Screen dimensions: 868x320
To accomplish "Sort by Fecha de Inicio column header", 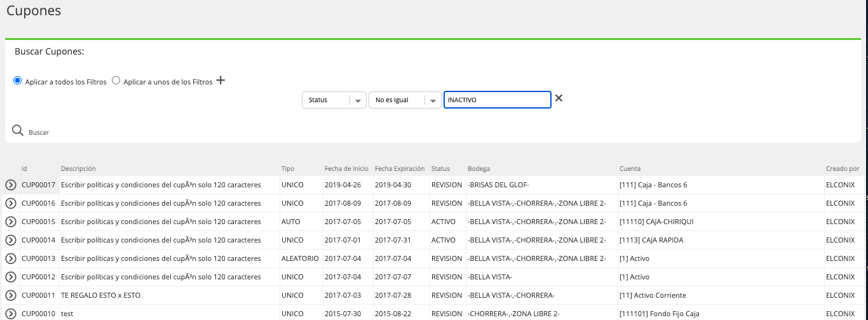I will click(x=346, y=168).
